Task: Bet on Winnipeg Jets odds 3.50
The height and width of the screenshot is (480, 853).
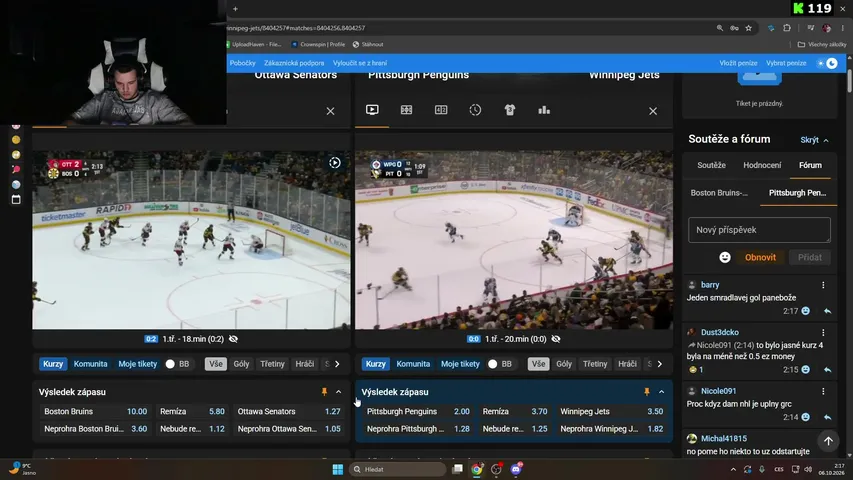Action: (x=611, y=411)
